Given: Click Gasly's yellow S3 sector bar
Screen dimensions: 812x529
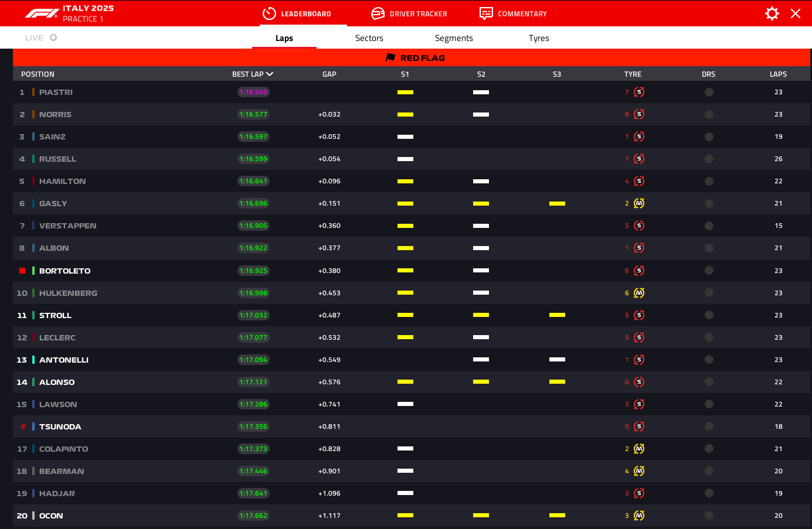Looking at the screenshot, I should (557, 203).
